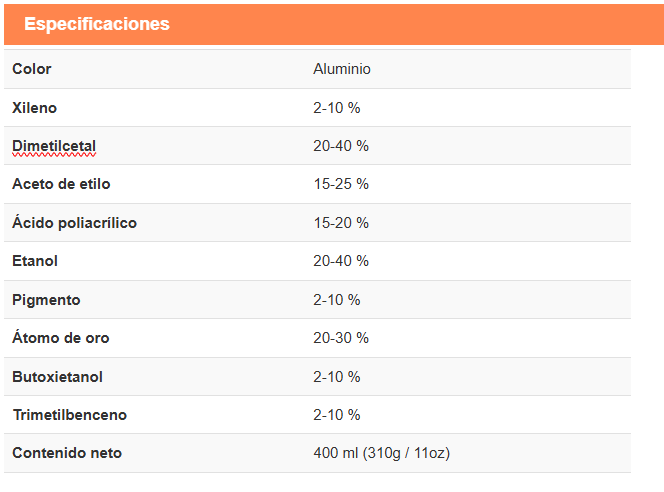Select the 400 ml (310g / 11oz) value

[x=382, y=453]
